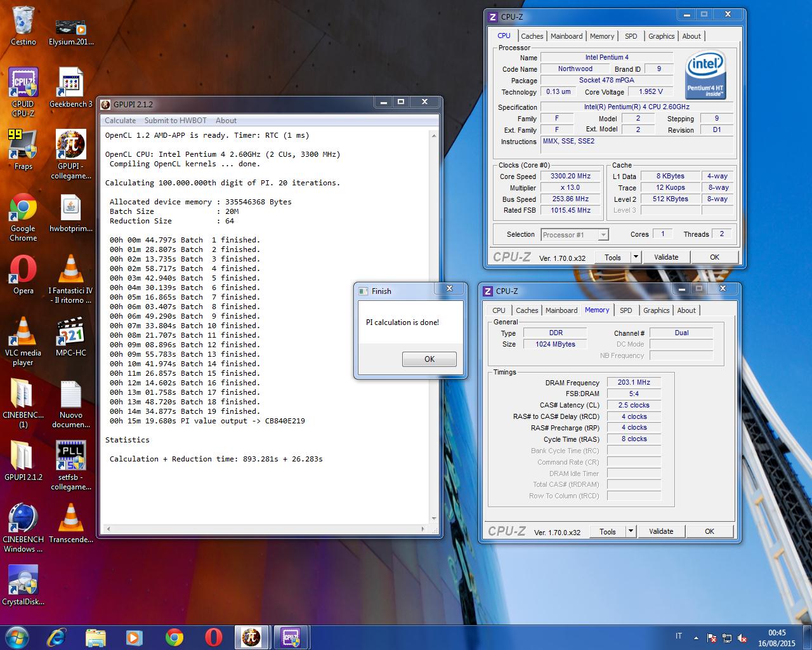Open the Geekbench 3 desktop shortcut
The height and width of the screenshot is (650, 812).
coord(71,88)
